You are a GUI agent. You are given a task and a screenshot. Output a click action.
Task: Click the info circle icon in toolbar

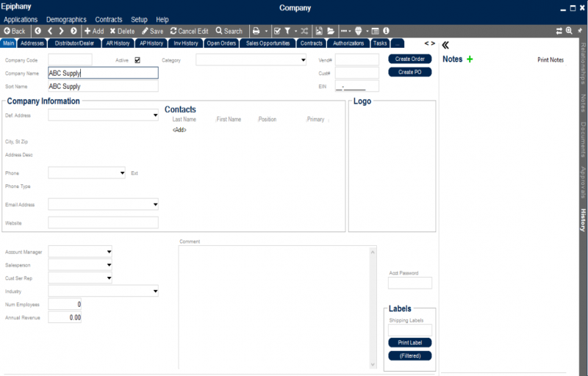[386, 31]
